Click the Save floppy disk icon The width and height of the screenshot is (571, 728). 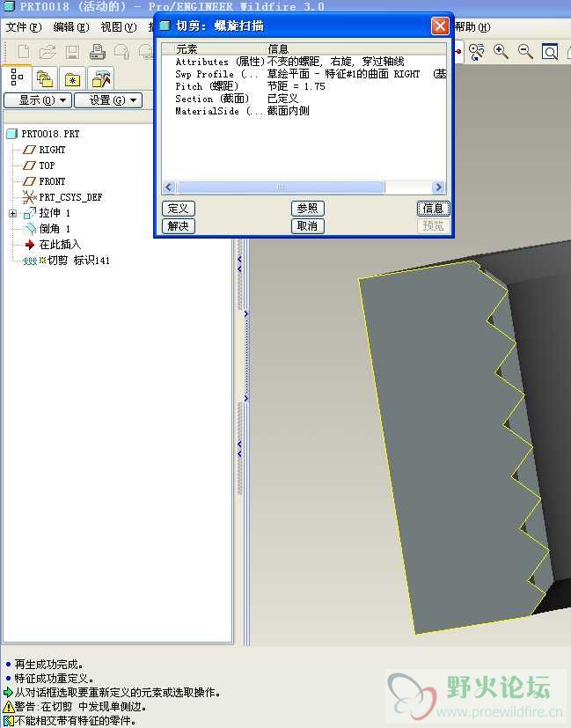pyautogui.click(x=72, y=52)
